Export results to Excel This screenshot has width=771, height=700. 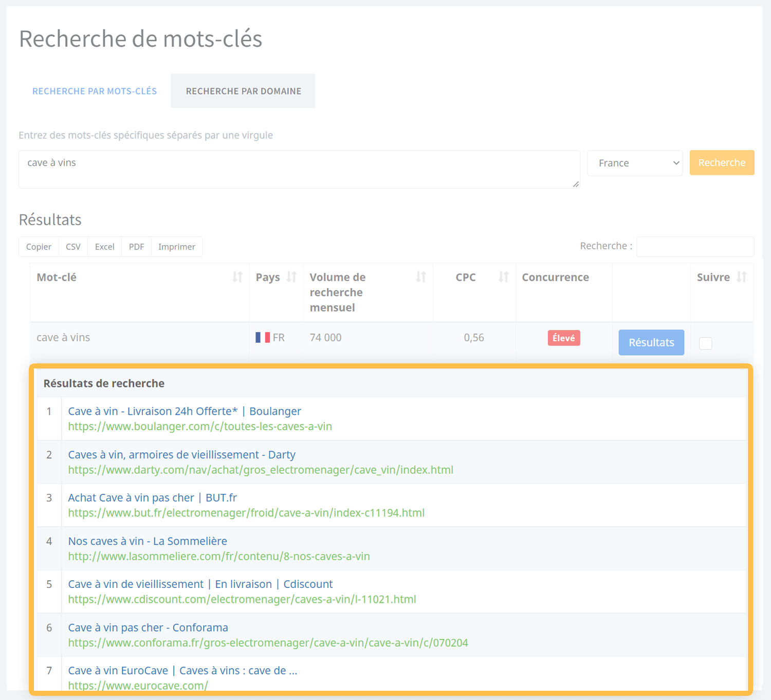pyautogui.click(x=104, y=247)
